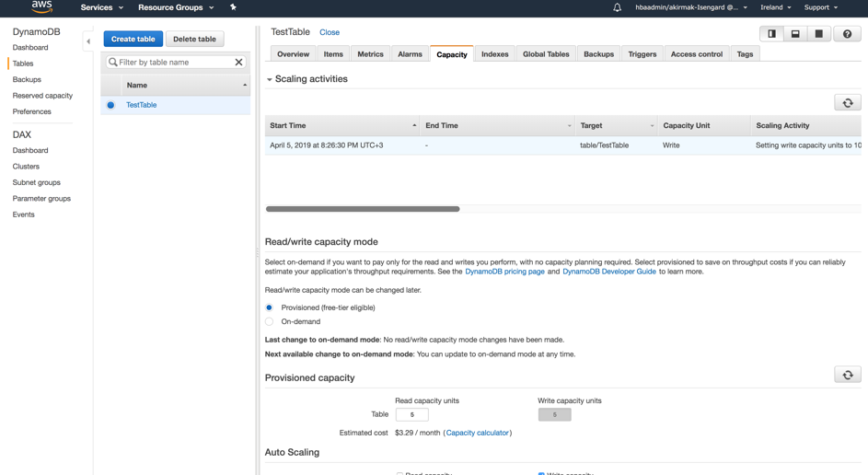Image resolution: width=868 pixels, height=475 pixels.
Task: Click the Read capacity units table field
Action: (411, 414)
